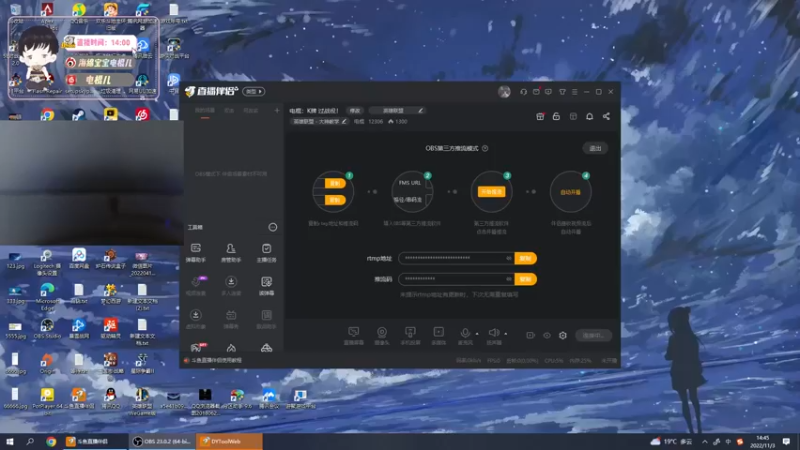Open the 主播任务 checklist tool
Viewport: 800px width, 450px height.
point(266,253)
